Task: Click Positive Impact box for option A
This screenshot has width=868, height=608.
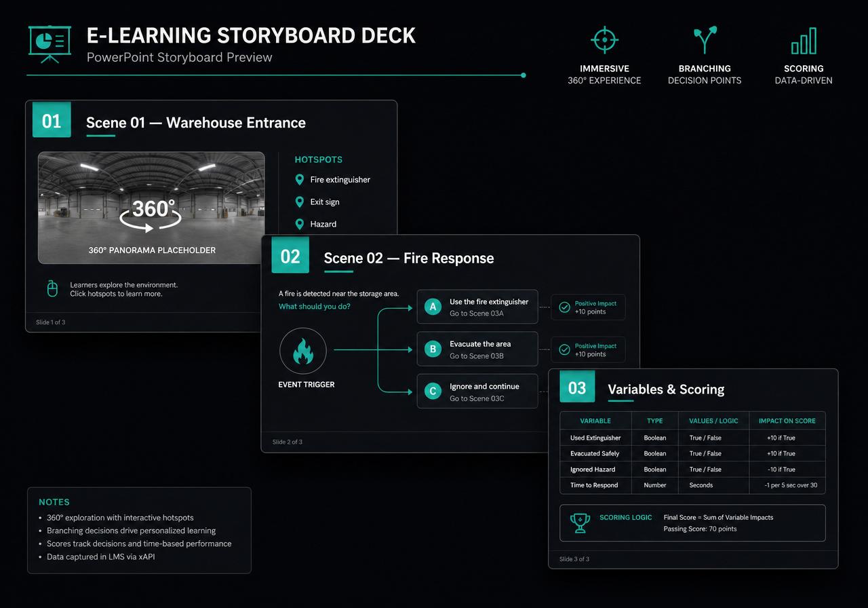Action: [x=588, y=307]
